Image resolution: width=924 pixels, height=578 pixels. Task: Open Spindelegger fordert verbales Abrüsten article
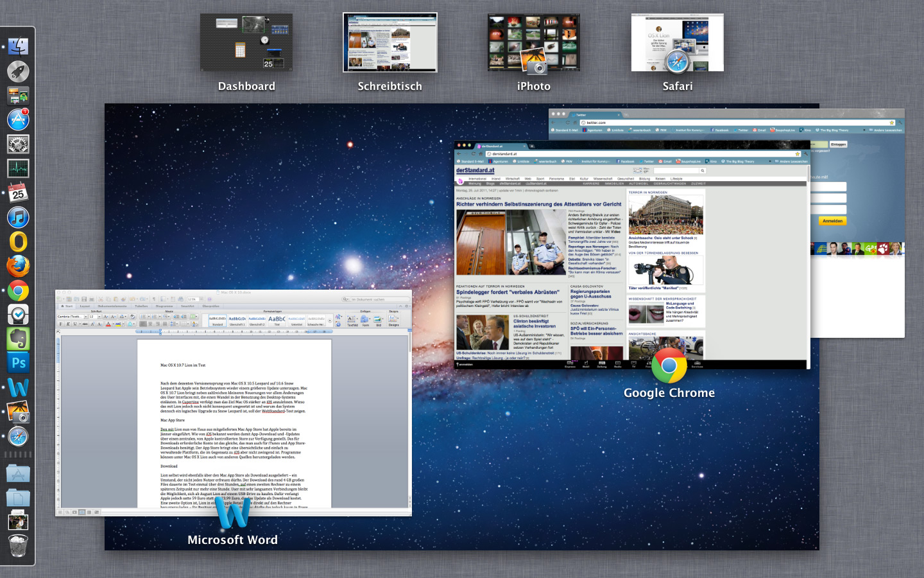pyautogui.click(x=508, y=292)
